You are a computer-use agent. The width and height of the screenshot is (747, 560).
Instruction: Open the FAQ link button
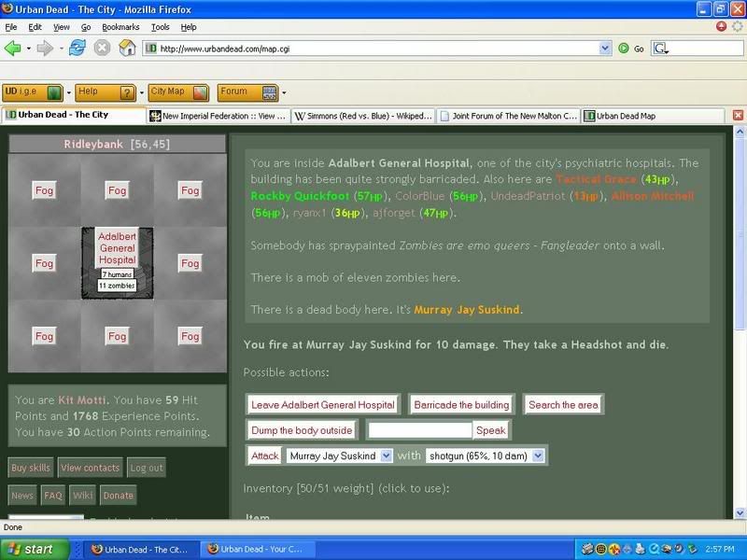point(53,496)
